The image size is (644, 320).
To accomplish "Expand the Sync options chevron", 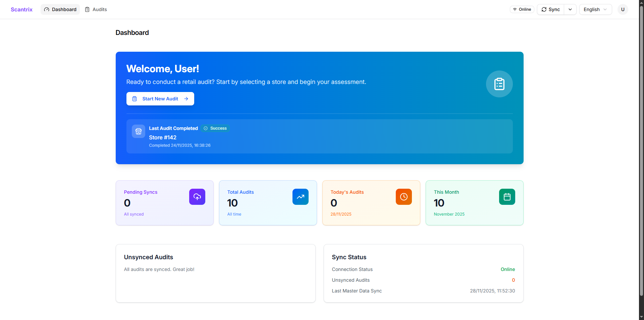I will 570,9.
